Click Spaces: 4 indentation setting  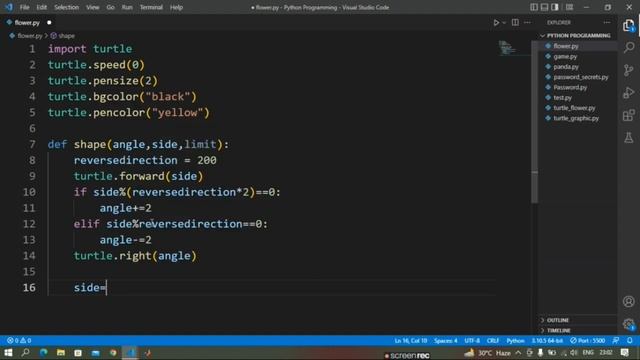[x=446, y=340]
